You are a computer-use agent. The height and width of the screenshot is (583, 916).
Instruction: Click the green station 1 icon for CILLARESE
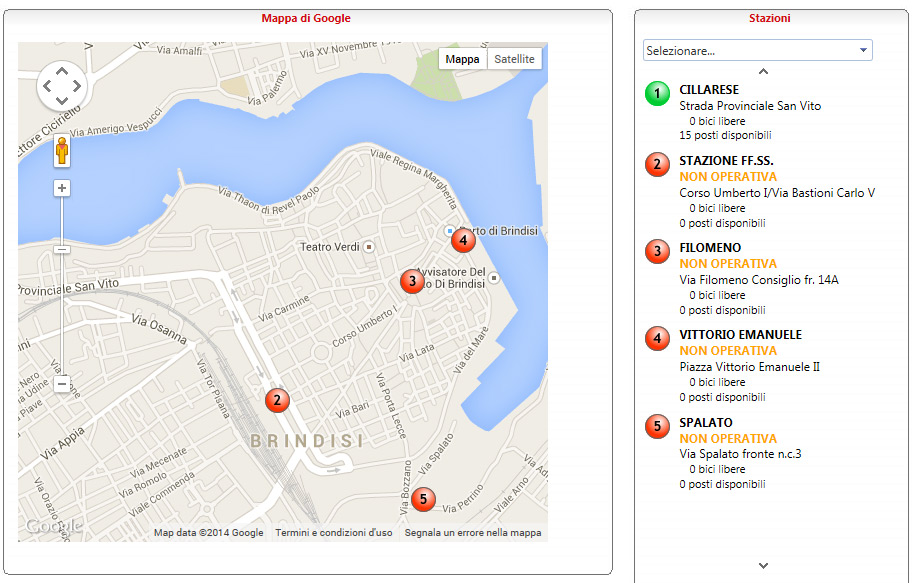[x=657, y=93]
